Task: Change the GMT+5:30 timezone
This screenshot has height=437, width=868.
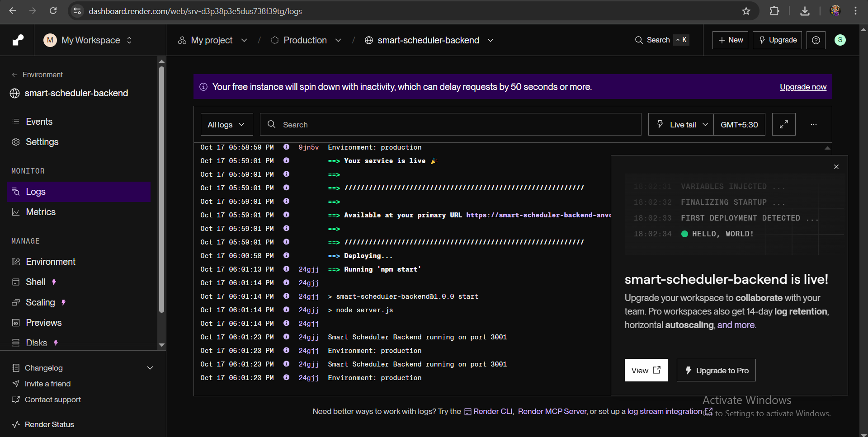Action: (739, 124)
